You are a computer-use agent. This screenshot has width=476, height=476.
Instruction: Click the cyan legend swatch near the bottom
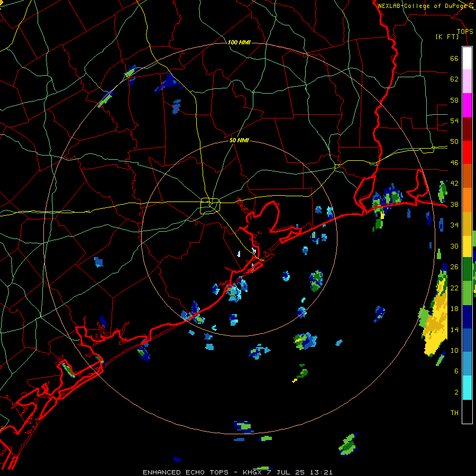[x=467, y=388]
